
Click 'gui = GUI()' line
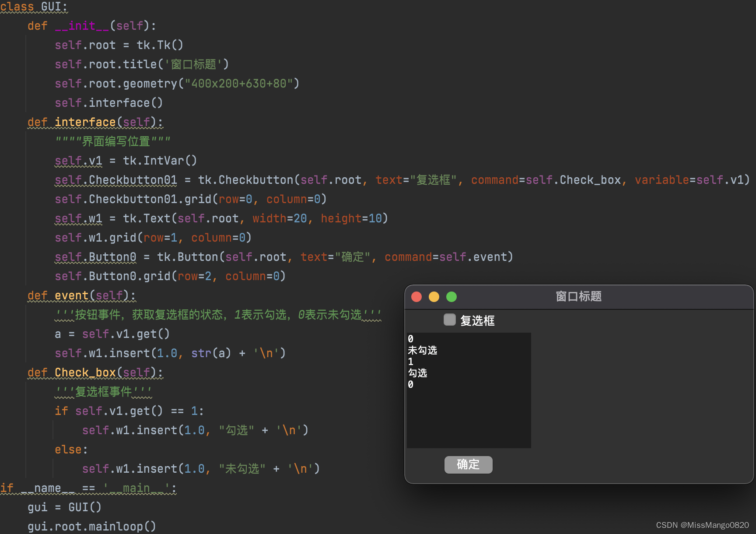64,507
